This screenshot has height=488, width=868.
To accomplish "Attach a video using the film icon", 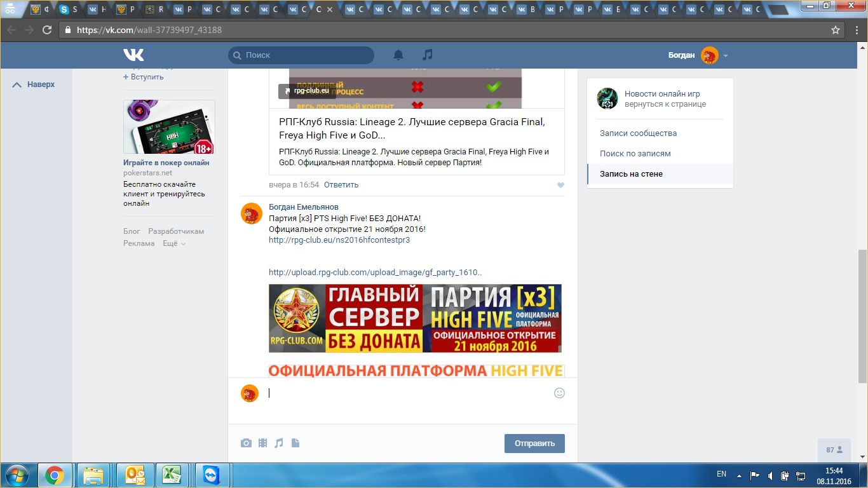I will [x=262, y=443].
